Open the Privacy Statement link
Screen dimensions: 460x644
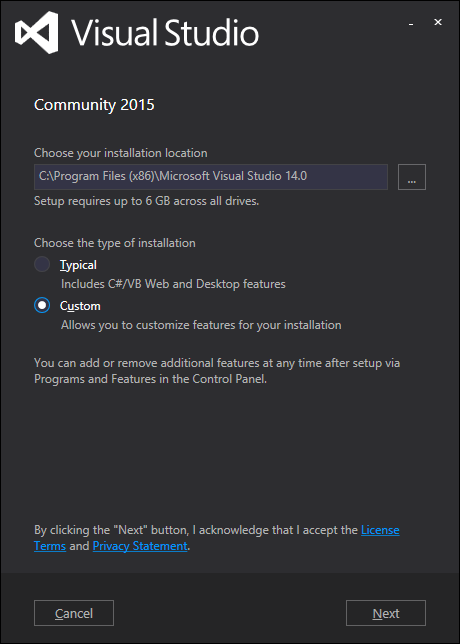(140, 546)
